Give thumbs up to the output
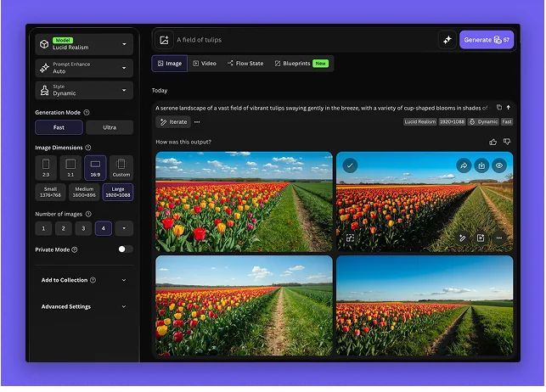 click(493, 142)
